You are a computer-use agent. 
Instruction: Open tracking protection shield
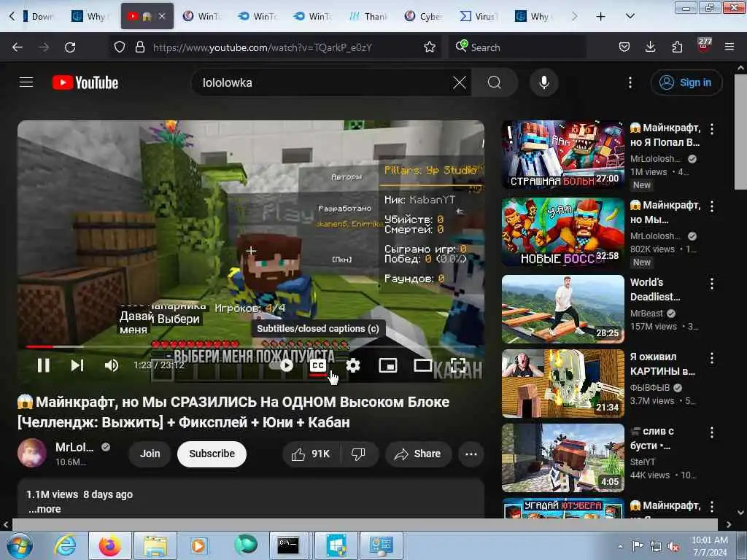[120, 47]
